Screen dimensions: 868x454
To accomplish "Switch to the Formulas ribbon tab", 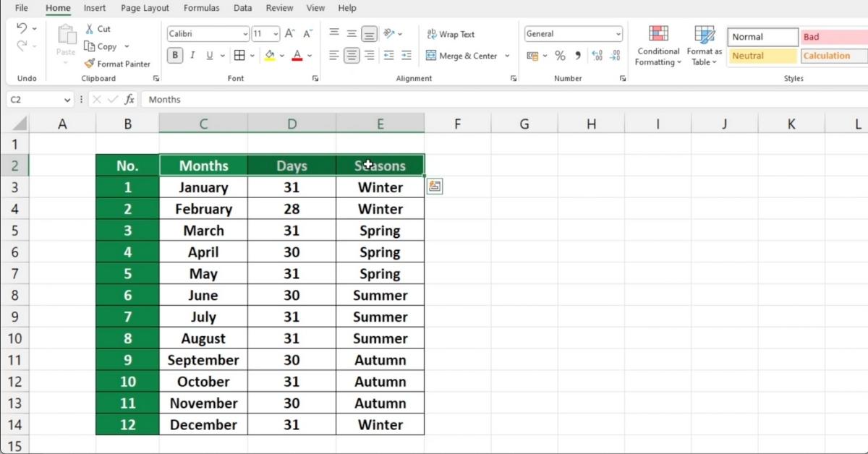I will [201, 8].
